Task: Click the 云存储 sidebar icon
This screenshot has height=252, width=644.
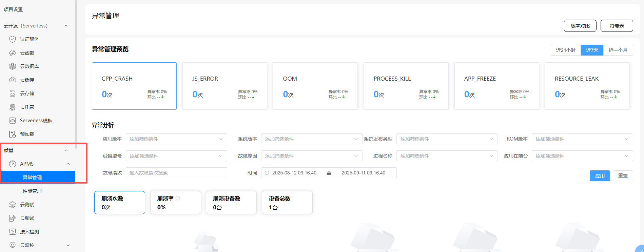Action: [x=13, y=93]
